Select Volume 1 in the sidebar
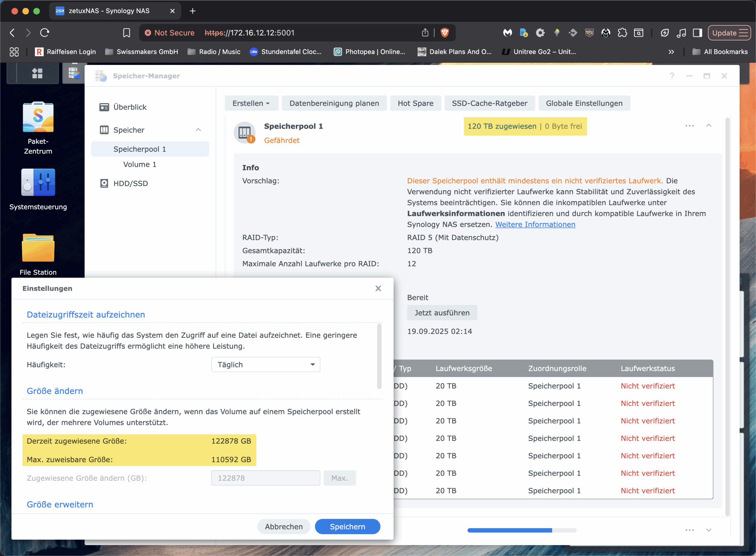The height and width of the screenshot is (556, 756). point(140,164)
